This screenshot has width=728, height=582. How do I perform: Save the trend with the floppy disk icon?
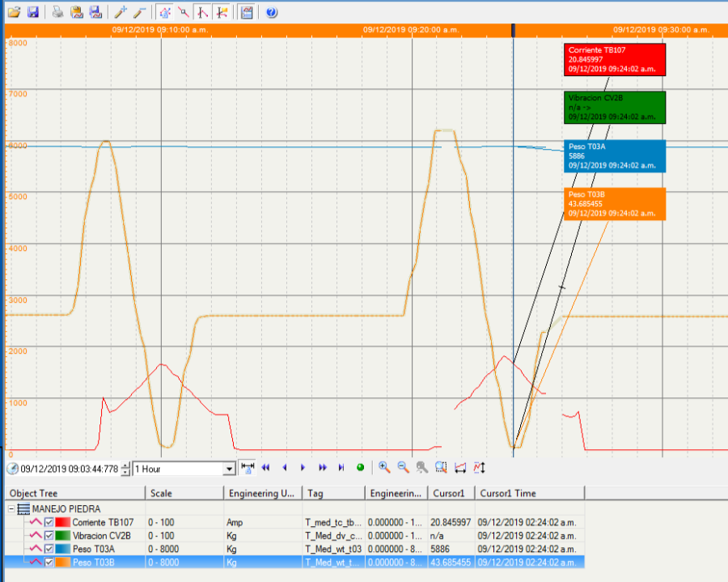point(33,12)
